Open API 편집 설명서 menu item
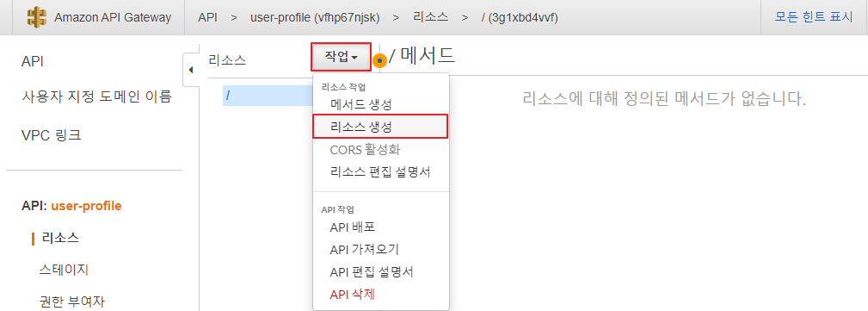The height and width of the screenshot is (311, 868). [372, 272]
